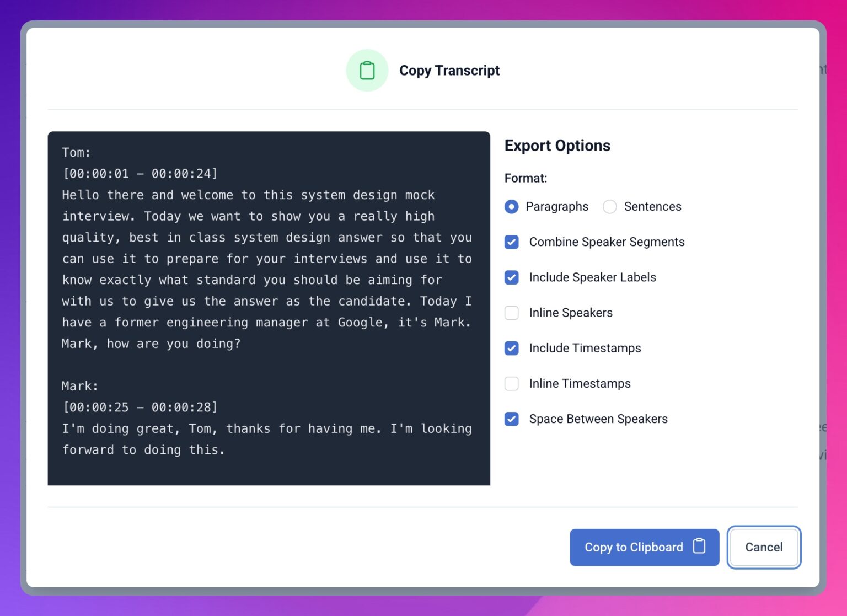Enable Inline Speakers
The image size is (847, 616).
(511, 313)
